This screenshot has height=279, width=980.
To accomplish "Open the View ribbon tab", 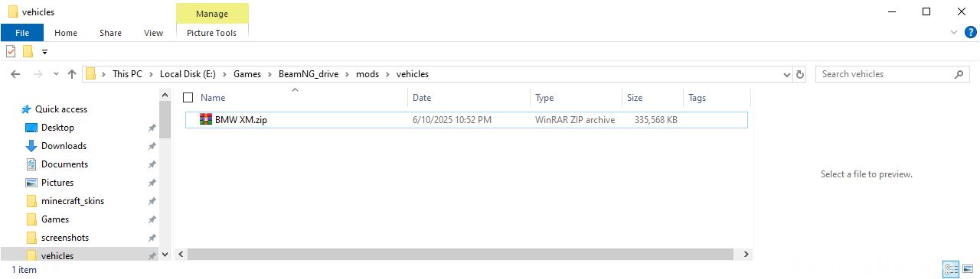I will [x=153, y=33].
